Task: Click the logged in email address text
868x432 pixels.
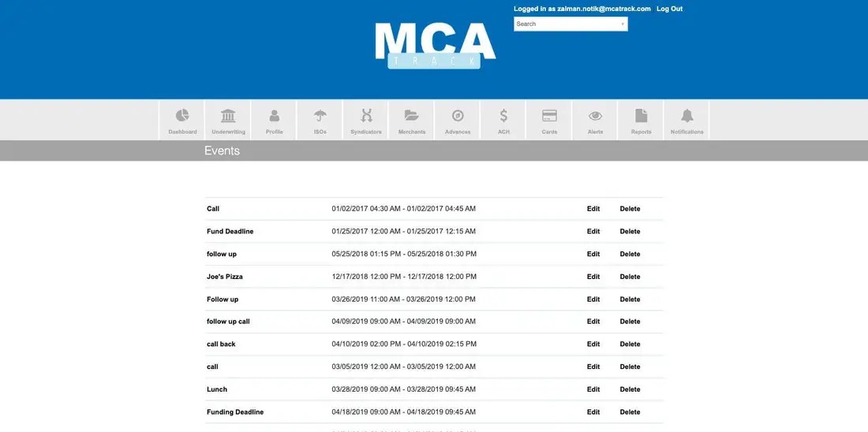Action: coord(604,9)
